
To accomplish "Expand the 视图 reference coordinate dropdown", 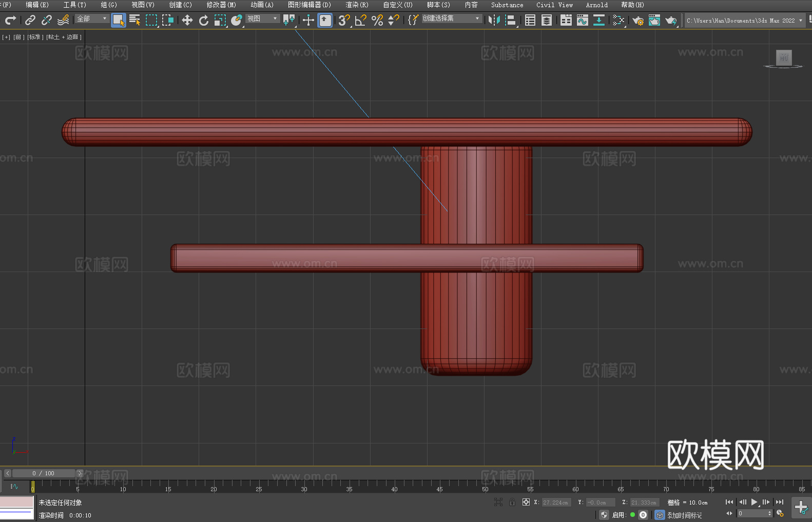I will [262, 18].
